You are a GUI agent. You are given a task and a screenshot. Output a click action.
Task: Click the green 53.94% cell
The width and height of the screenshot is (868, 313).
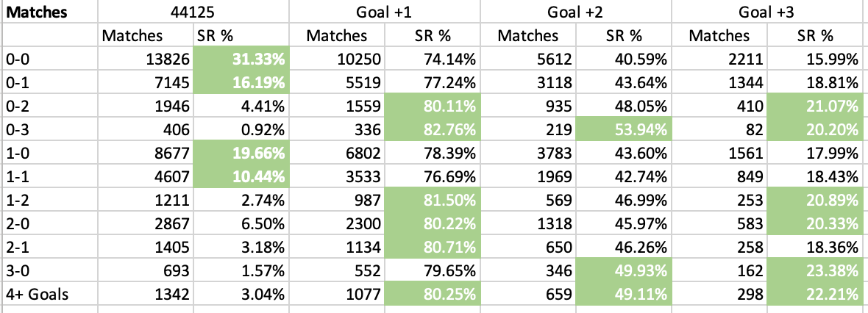tap(623, 129)
